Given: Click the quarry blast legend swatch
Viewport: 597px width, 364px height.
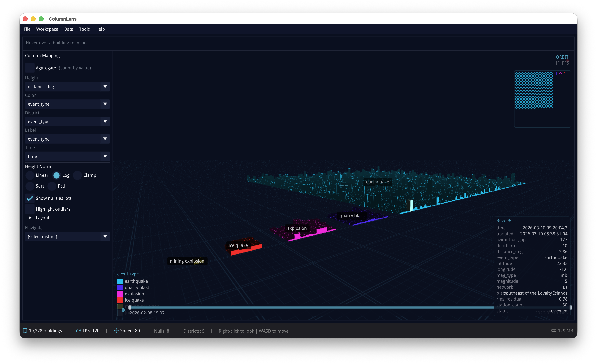Looking at the screenshot, I should tap(120, 288).
